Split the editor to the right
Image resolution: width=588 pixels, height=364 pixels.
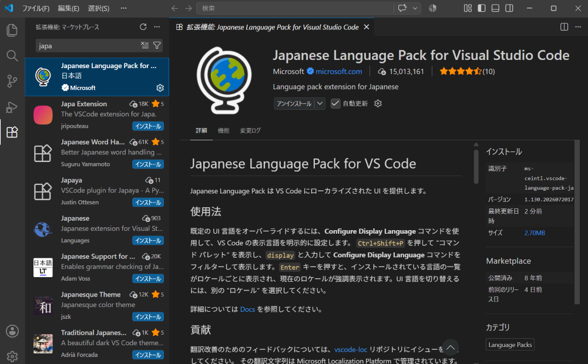564,26
